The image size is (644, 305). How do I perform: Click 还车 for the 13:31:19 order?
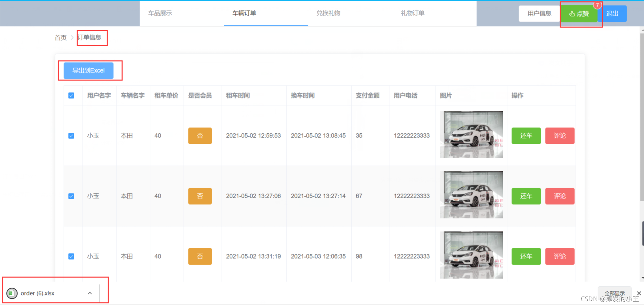coord(526,256)
